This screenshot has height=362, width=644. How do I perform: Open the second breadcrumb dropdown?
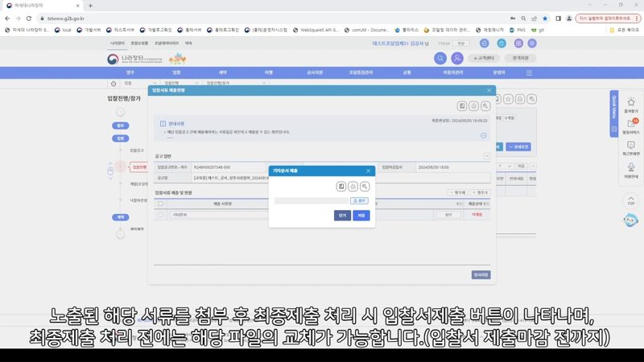click(182, 83)
